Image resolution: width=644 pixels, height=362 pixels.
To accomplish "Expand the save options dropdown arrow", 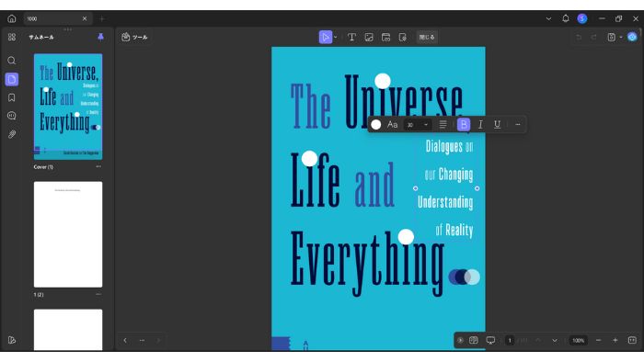I will click(x=621, y=38).
